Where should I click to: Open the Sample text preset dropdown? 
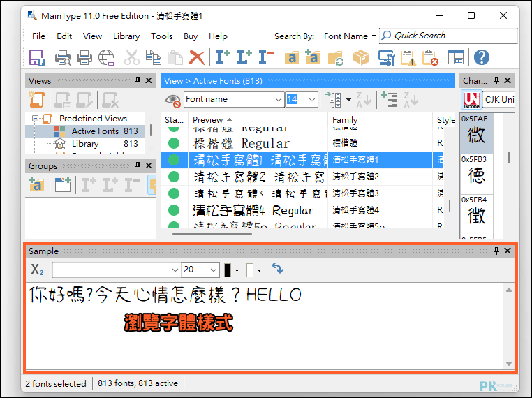tap(175, 270)
